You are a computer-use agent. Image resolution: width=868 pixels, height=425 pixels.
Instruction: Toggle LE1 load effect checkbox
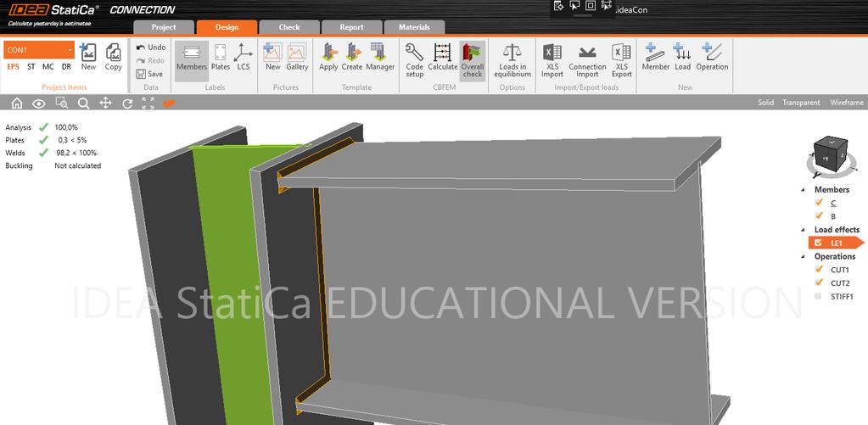(x=818, y=243)
